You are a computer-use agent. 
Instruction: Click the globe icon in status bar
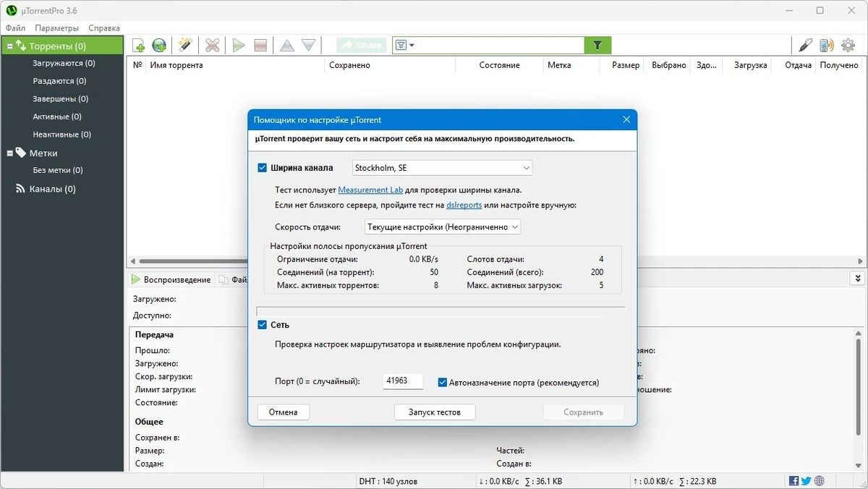pos(820,481)
